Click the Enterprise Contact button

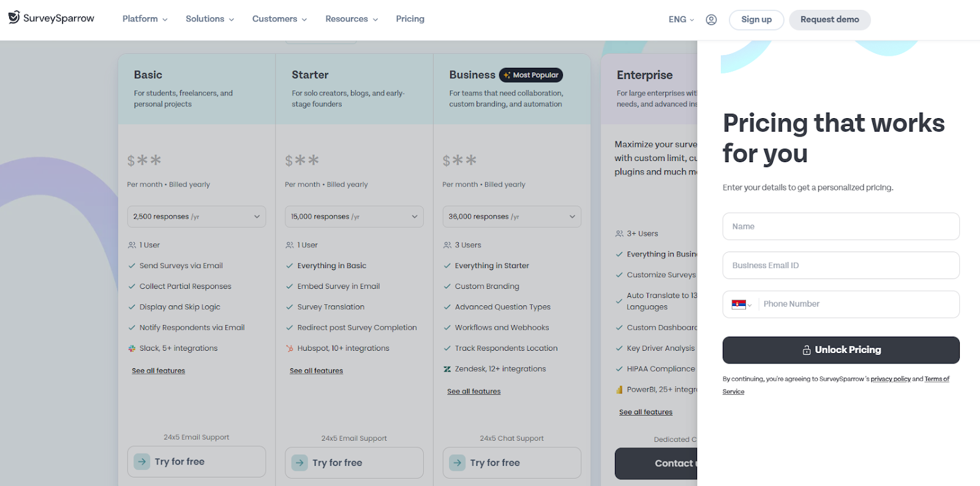point(656,463)
